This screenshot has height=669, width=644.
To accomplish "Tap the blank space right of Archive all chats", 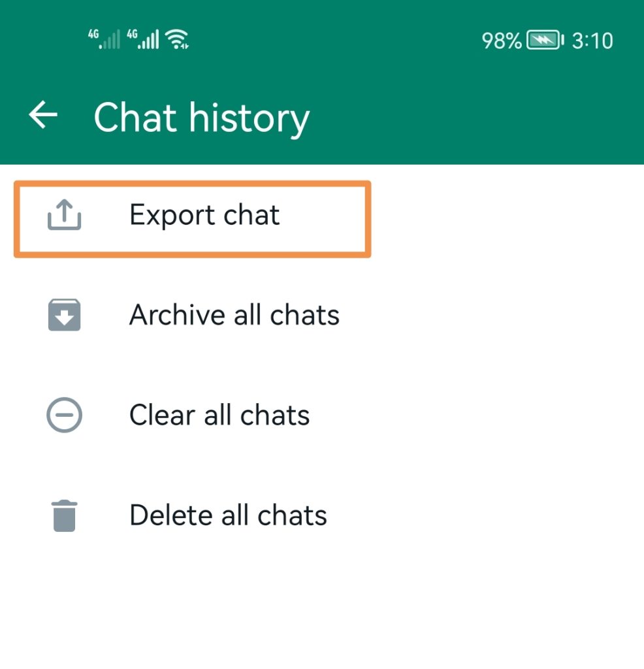I will click(x=491, y=315).
